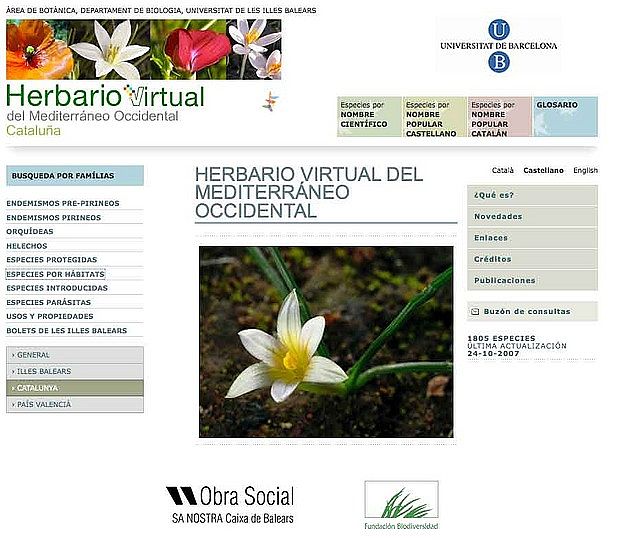Click the flower banner header image
The height and width of the screenshot is (540, 640).
tap(143, 49)
